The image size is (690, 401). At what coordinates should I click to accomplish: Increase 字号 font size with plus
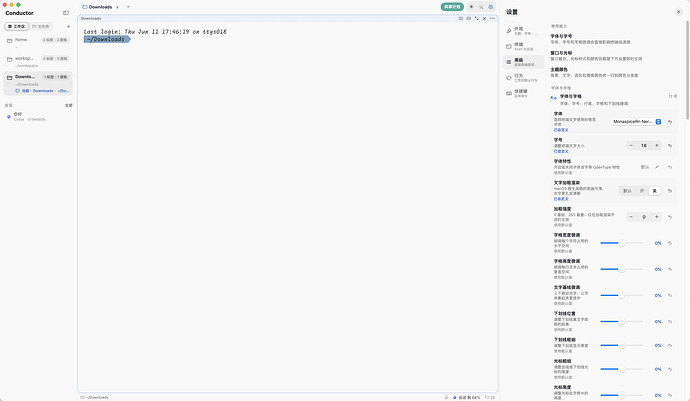pyautogui.click(x=657, y=146)
